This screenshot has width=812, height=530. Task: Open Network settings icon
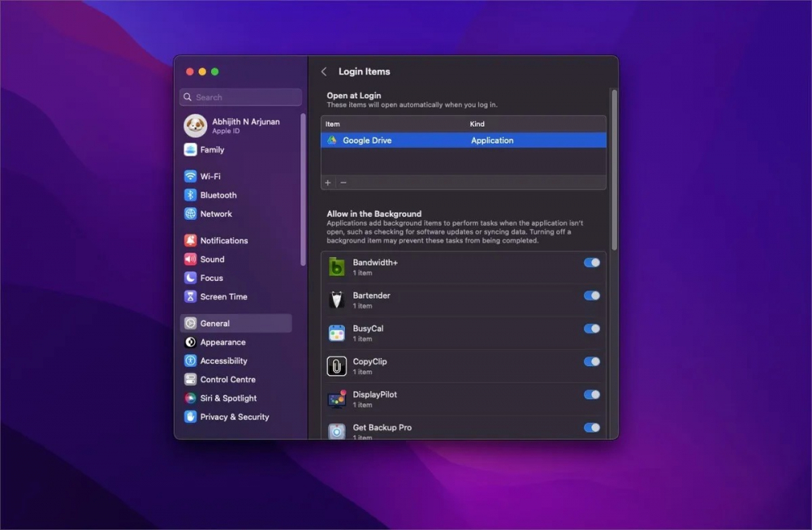pyautogui.click(x=190, y=213)
